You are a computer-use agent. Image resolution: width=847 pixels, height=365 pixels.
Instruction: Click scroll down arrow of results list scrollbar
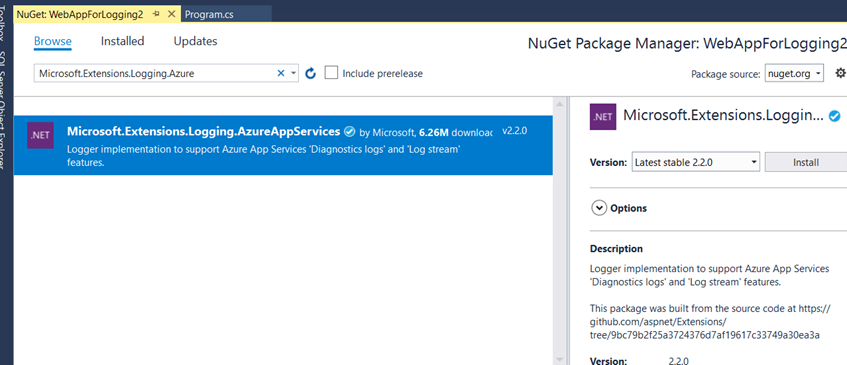pos(560,360)
